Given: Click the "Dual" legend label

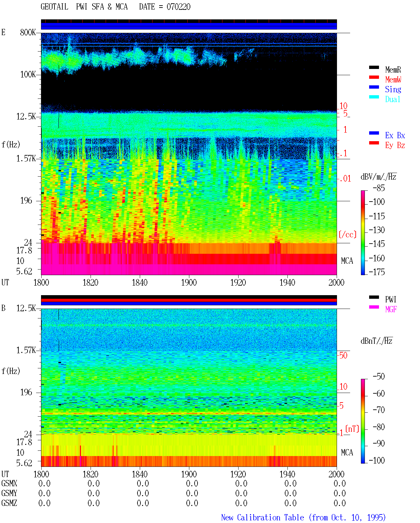Looking at the screenshot, I should (x=393, y=99).
